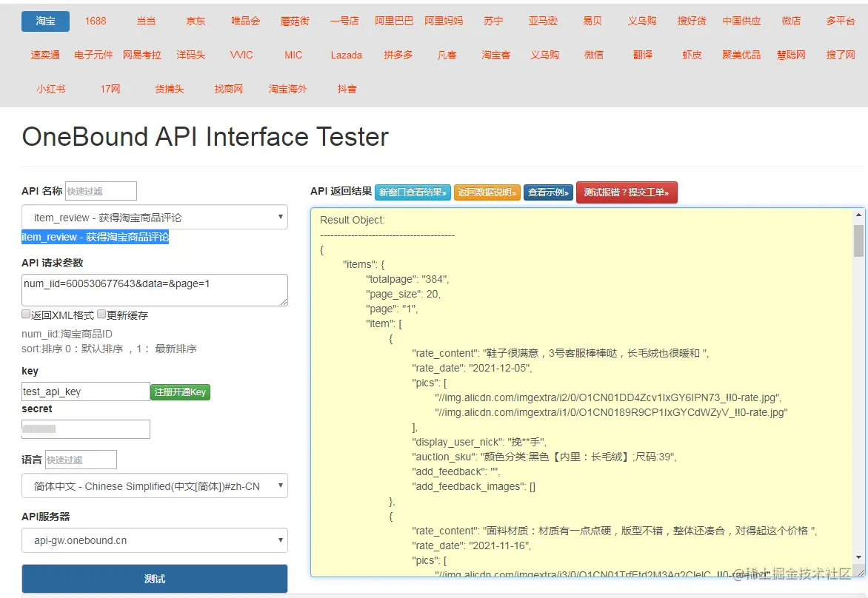The width and height of the screenshot is (868, 598).
Task: Select the highlighted item_review list option
Action: click(96, 237)
